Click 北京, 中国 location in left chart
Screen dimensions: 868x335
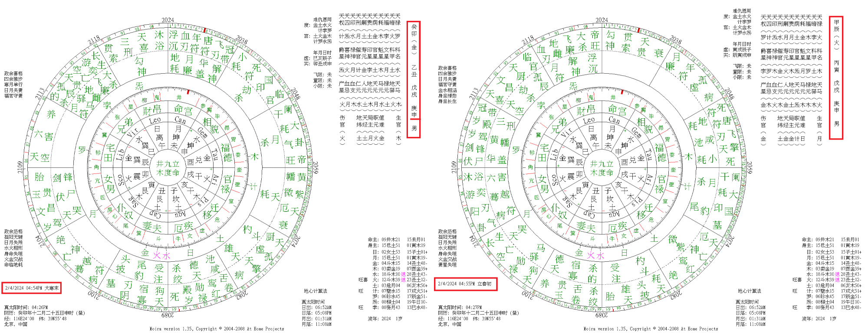(x=16, y=324)
